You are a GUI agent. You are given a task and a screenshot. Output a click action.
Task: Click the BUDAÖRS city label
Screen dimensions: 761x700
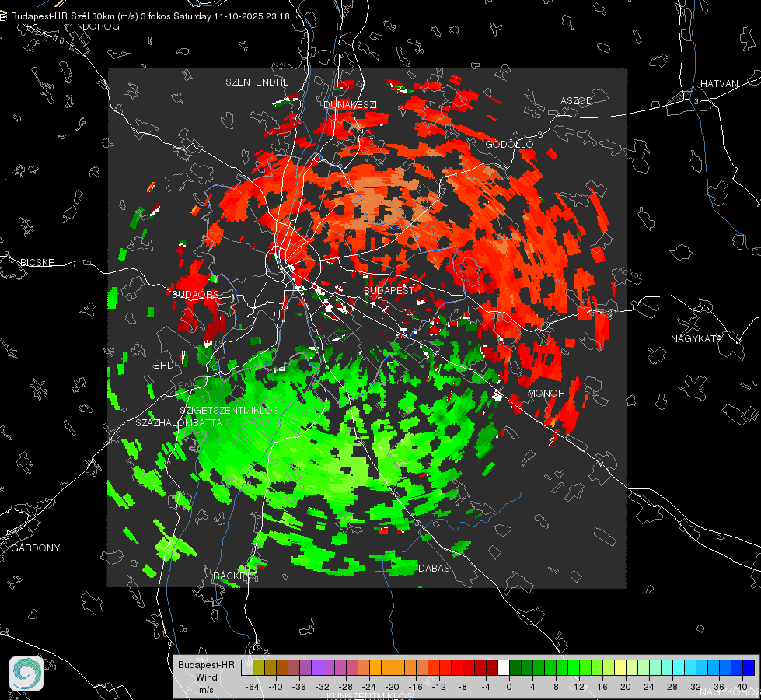(195, 294)
